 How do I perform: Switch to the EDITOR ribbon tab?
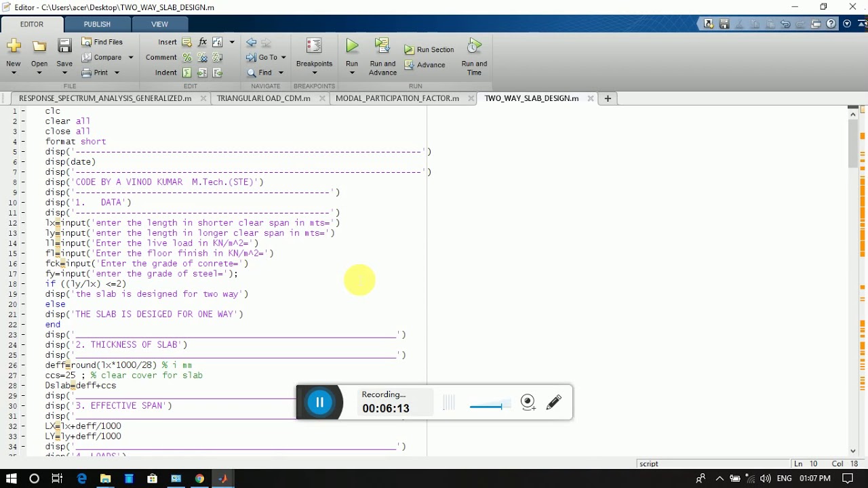pos(32,24)
